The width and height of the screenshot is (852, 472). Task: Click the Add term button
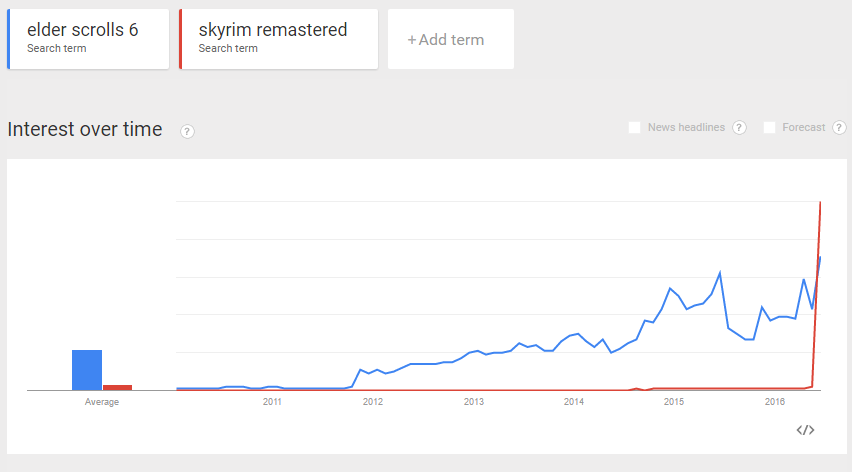click(x=450, y=40)
